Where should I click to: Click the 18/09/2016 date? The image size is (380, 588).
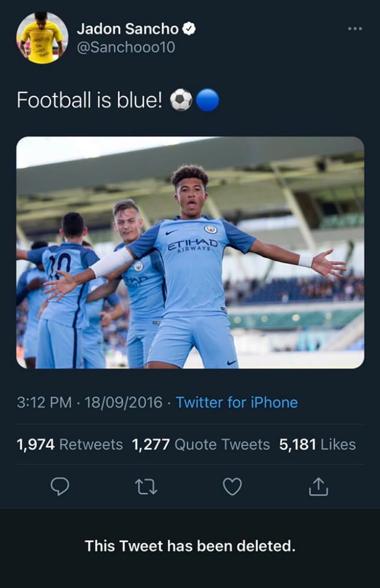click(123, 403)
